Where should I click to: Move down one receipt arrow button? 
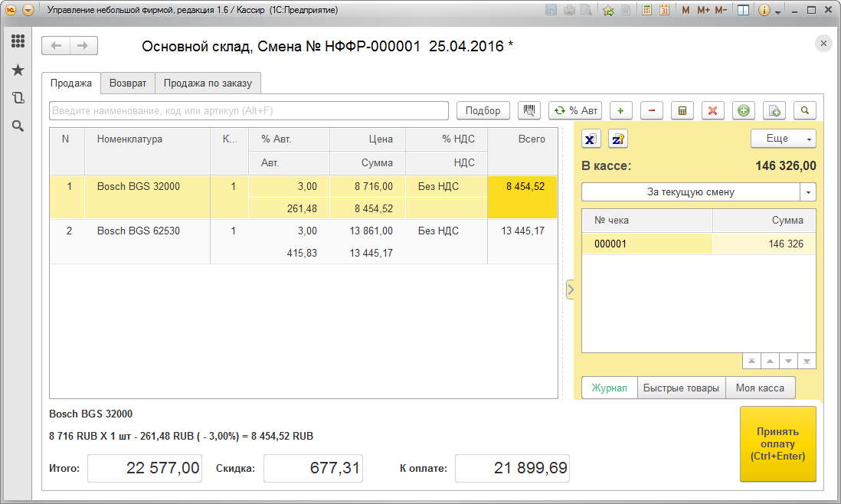(788, 361)
